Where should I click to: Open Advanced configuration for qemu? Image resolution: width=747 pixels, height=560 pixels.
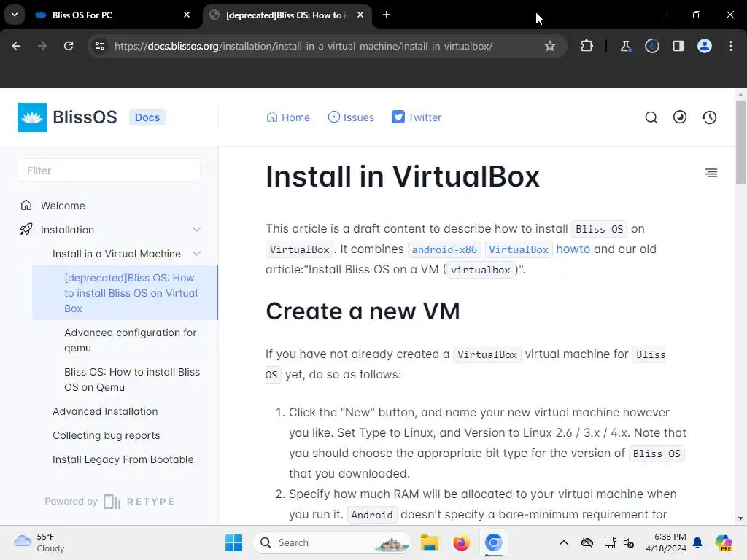tap(130, 340)
